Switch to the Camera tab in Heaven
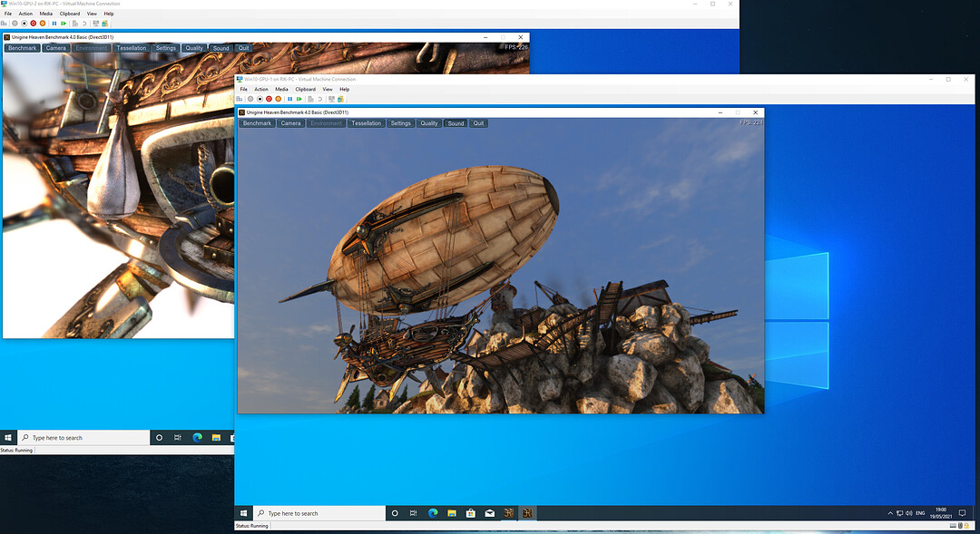 pyautogui.click(x=290, y=122)
